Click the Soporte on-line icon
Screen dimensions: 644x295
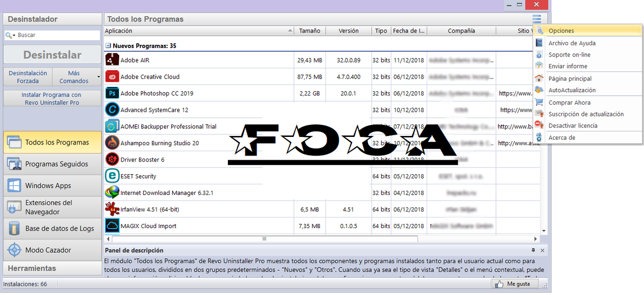pos(539,55)
